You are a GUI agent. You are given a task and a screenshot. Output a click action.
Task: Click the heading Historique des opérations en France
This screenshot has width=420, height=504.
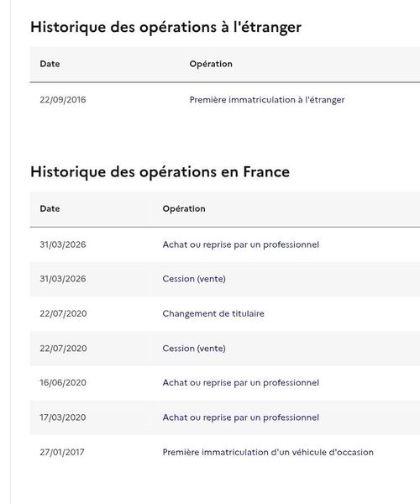coord(160,172)
